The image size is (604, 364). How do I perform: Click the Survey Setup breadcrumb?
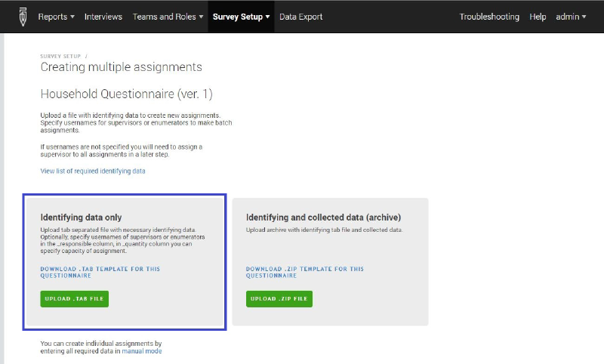(x=60, y=56)
